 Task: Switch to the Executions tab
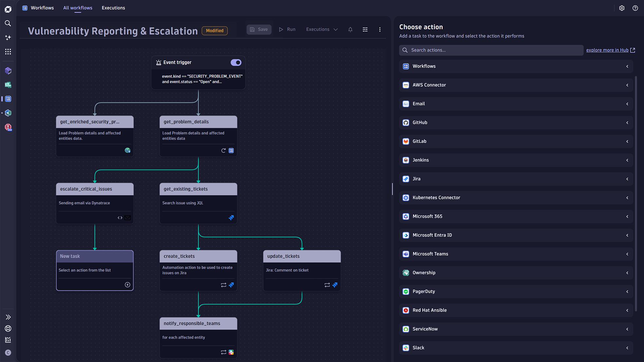(x=113, y=8)
